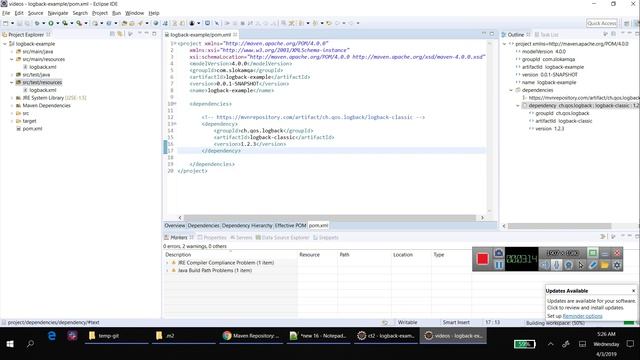Close the pom.xml editor tab
The height and width of the screenshot is (360, 640).
click(236, 35)
